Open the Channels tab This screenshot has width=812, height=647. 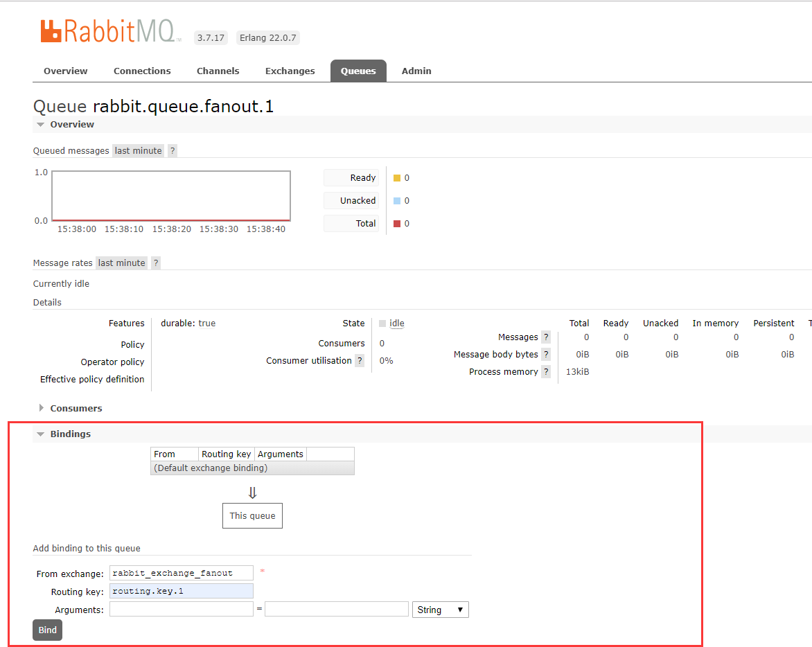click(218, 71)
